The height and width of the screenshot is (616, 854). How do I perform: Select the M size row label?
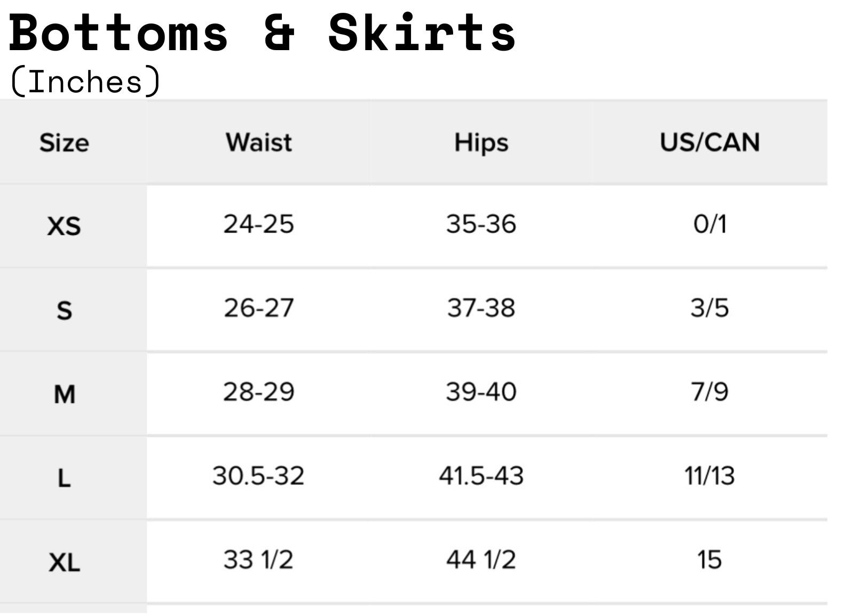point(64,394)
